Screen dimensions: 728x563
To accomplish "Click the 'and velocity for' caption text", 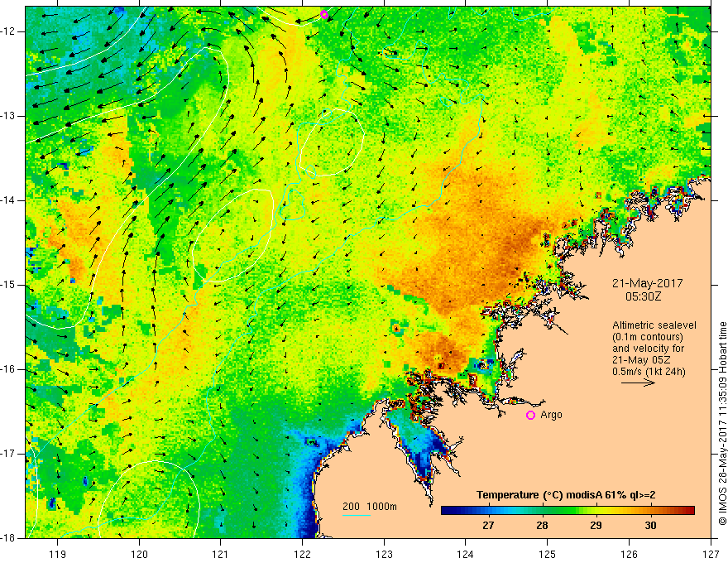I will pyautogui.click(x=648, y=349).
